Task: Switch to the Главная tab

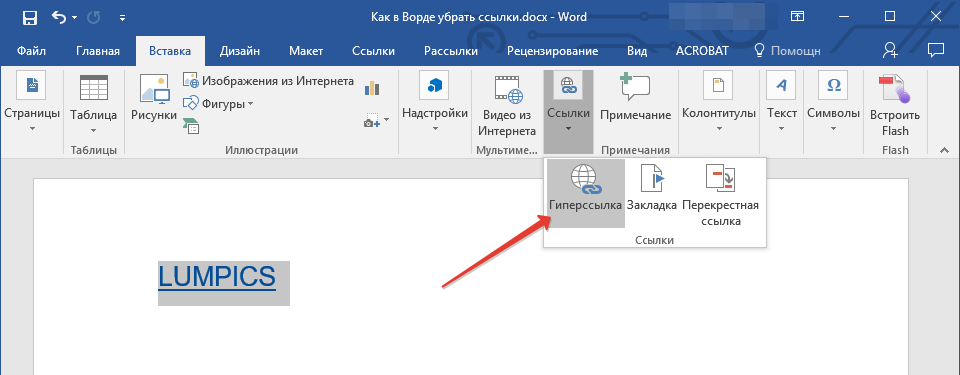Action: tap(98, 51)
